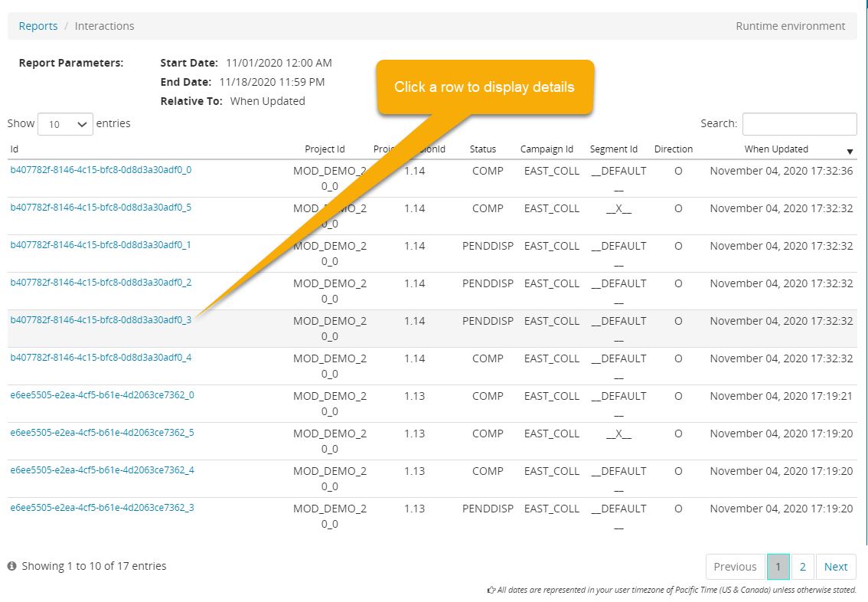
Task: Expand the Show entries dropdown
Action: pyautogui.click(x=65, y=124)
